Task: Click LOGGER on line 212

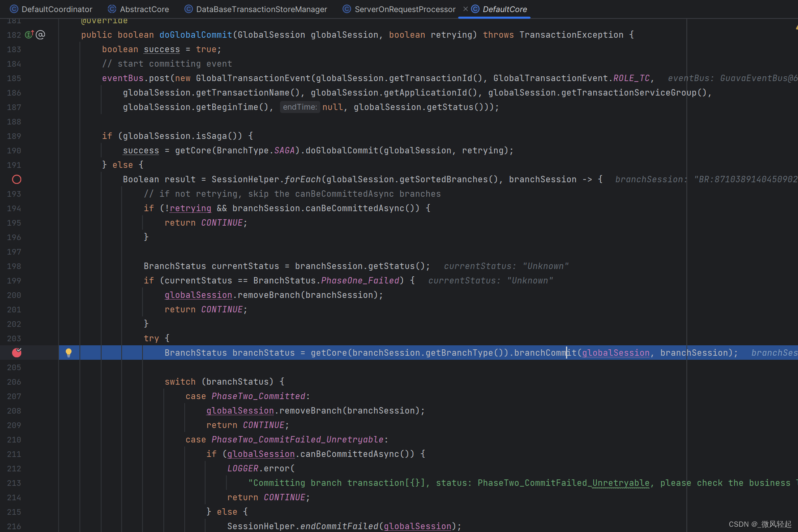Action: click(243, 468)
